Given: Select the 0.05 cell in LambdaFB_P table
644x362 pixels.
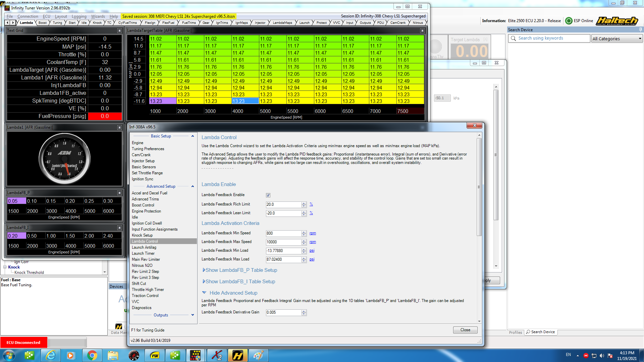Looking at the screenshot, I should pyautogui.click(x=17, y=201).
